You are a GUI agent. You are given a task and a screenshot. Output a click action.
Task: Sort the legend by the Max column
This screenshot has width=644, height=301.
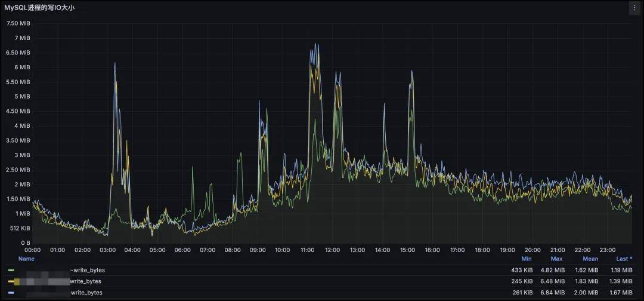[x=556, y=259]
